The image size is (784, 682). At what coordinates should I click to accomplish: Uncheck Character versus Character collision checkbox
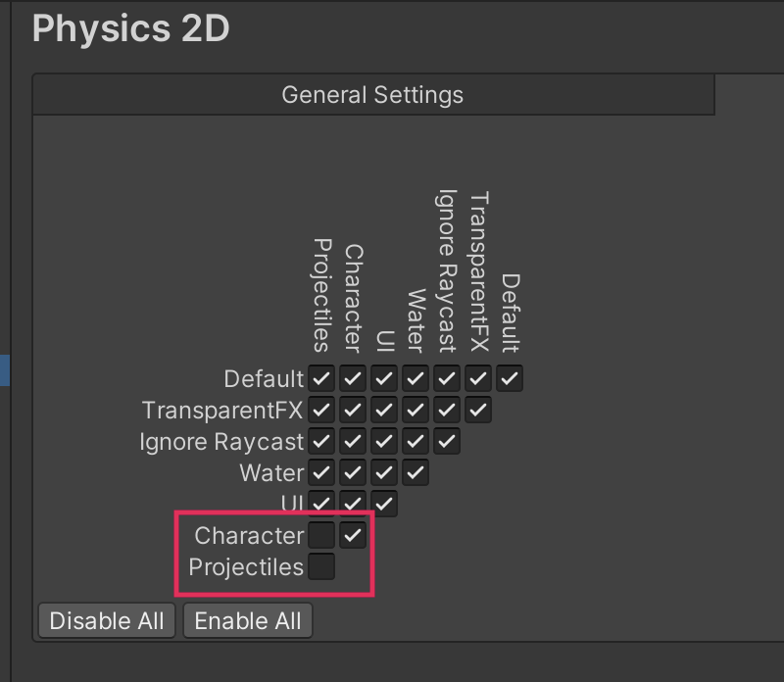click(353, 535)
